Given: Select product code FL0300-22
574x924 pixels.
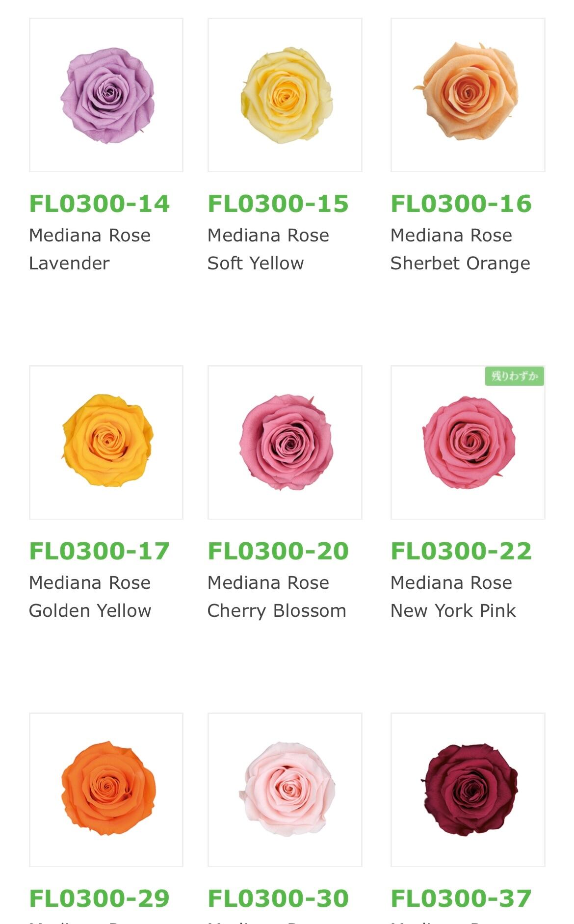Looking at the screenshot, I should [461, 551].
